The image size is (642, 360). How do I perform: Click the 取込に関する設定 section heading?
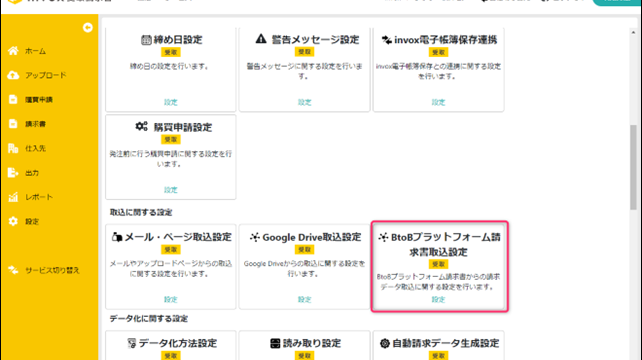(x=141, y=212)
